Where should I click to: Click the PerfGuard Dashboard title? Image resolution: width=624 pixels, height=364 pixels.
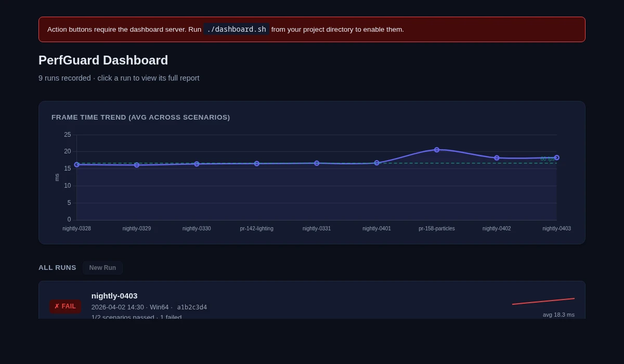pyautogui.click(x=103, y=60)
